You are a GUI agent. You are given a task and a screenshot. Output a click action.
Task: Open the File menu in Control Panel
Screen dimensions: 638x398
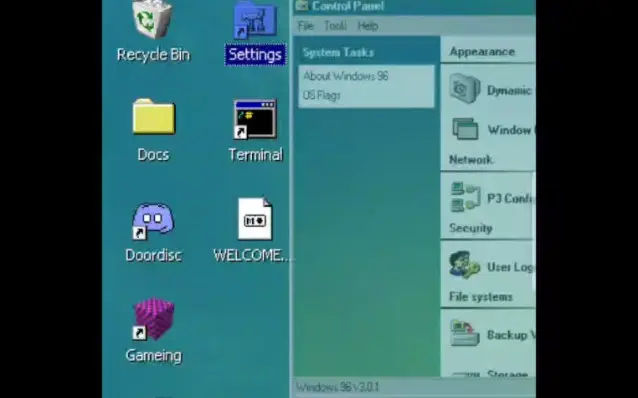[306, 26]
